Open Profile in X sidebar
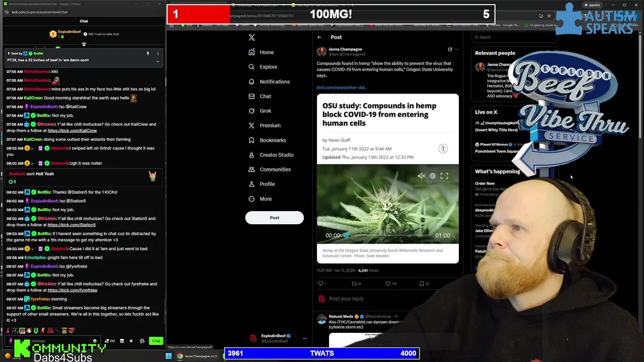The width and height of the screenshot is (644, 362). (262, 184)
